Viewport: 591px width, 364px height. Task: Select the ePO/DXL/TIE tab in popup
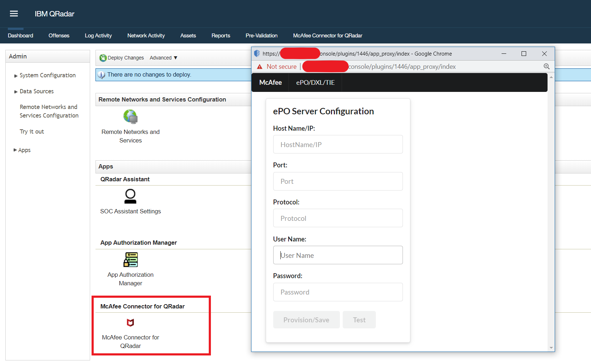315,82
